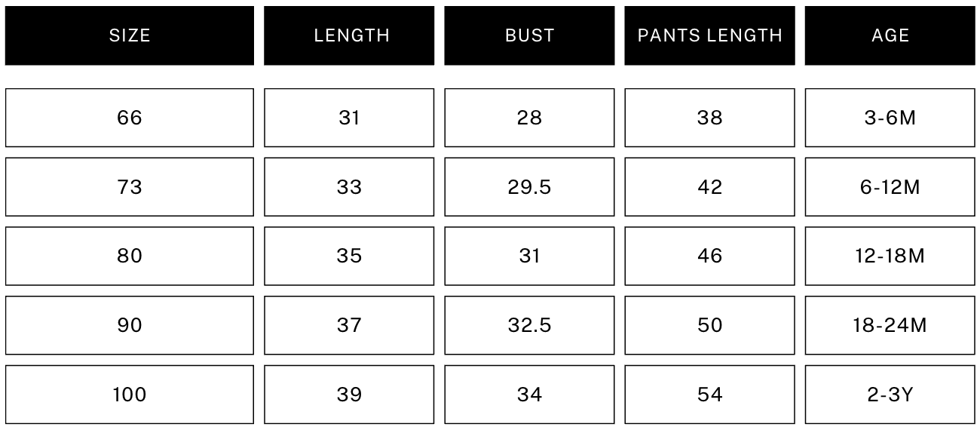Click the pants length 54 cell
Viewport: 980px width, 430px height.
709,395
